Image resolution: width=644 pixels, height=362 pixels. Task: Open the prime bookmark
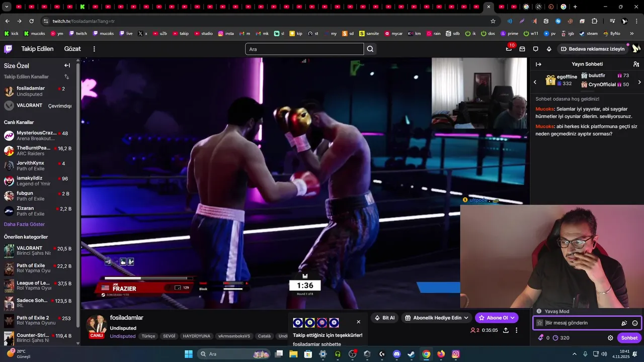point(509,34)
